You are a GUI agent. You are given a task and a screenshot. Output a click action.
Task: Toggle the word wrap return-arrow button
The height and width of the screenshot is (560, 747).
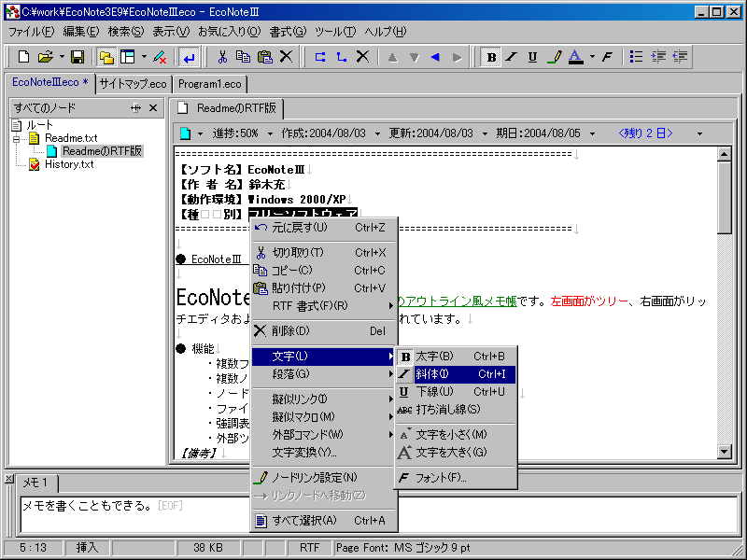pyautogui.click(x=190, y=57)
